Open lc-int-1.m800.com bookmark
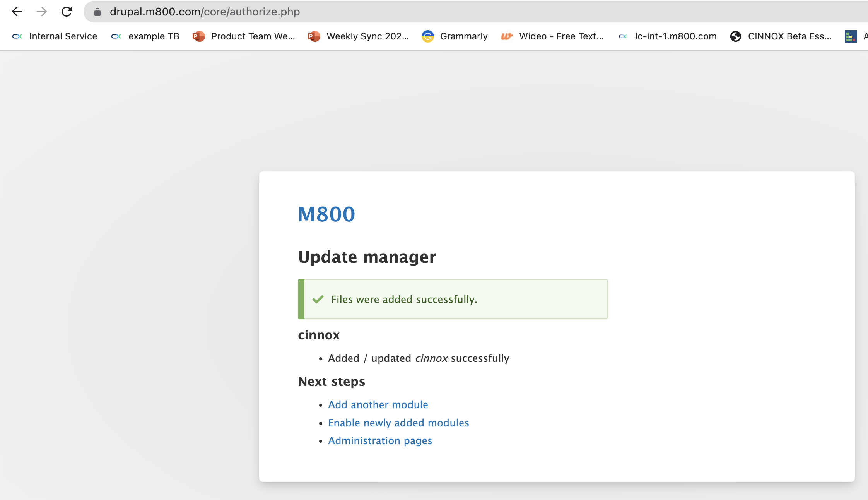The height and width of the screenshot is (500, 868). 668,36
